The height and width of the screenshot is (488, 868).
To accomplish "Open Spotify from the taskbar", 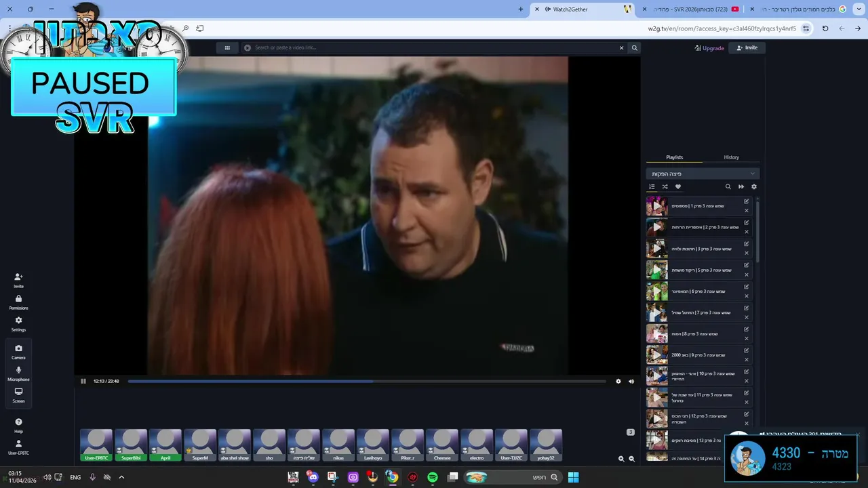I will click(433, 477).
